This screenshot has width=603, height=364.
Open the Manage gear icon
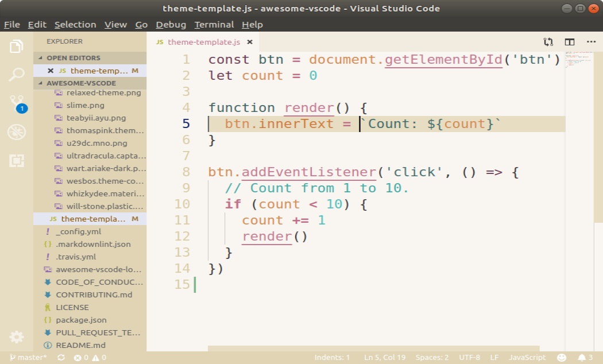17,337
